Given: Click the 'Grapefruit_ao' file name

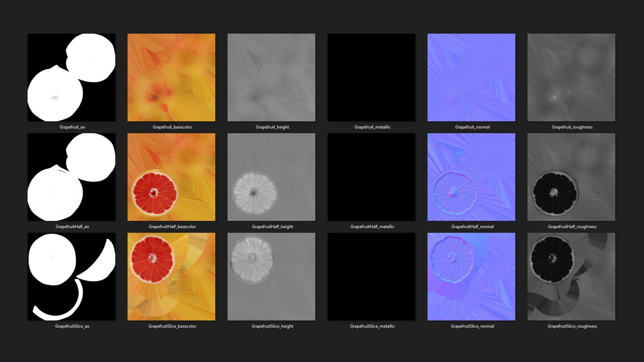Looking at the screenshot, I should pos(72,127).
